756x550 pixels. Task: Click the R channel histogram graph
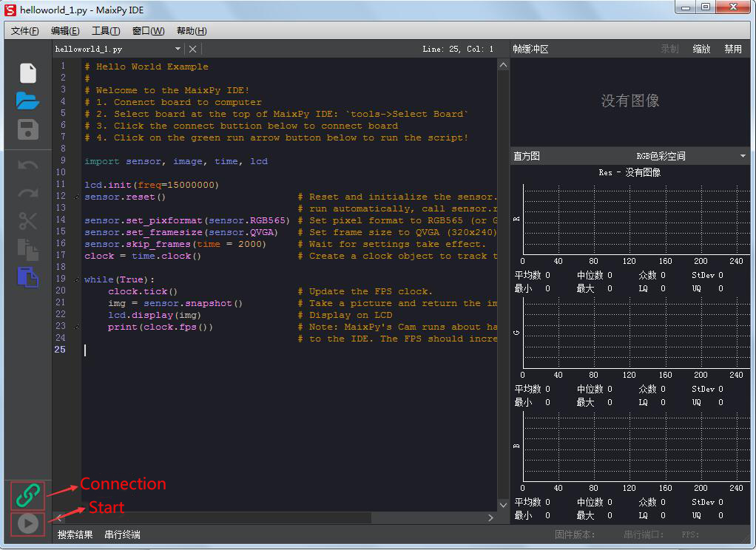click(637, 220)
